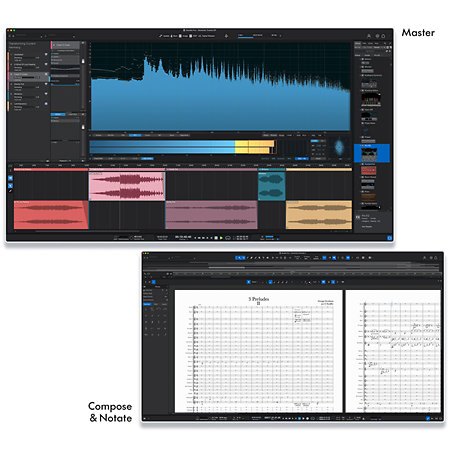Click the "3 Preludes" score title
The width and height of the screenshot is (450, 450).
pyautogui.click(x=259, y=299)
